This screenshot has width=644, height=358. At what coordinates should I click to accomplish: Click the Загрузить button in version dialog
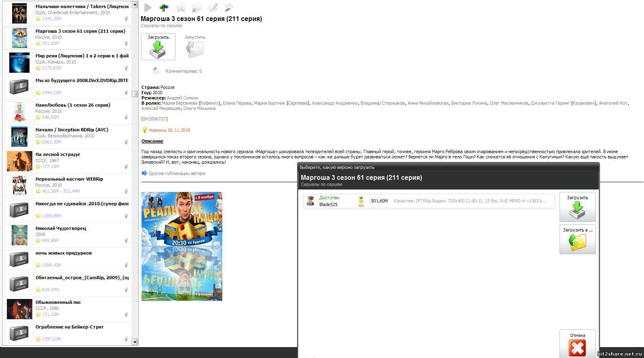pos(577,207)
